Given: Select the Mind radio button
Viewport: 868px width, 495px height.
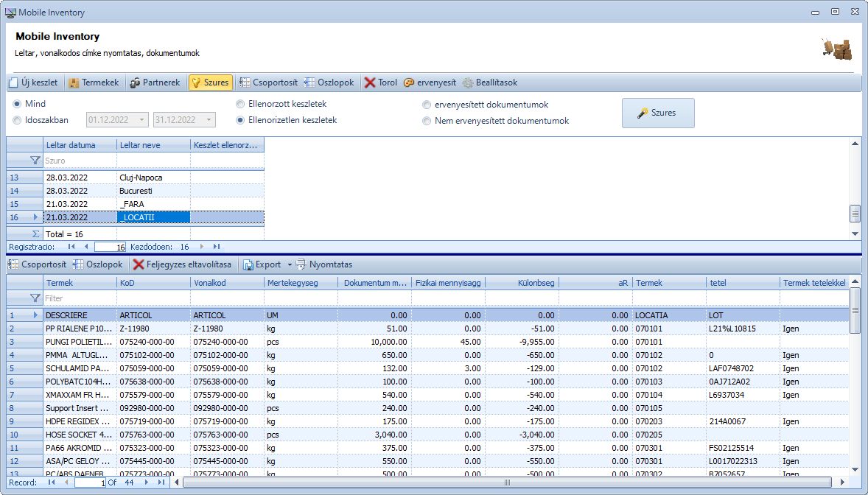Looking at the screenshot, I should pos(16,104).
